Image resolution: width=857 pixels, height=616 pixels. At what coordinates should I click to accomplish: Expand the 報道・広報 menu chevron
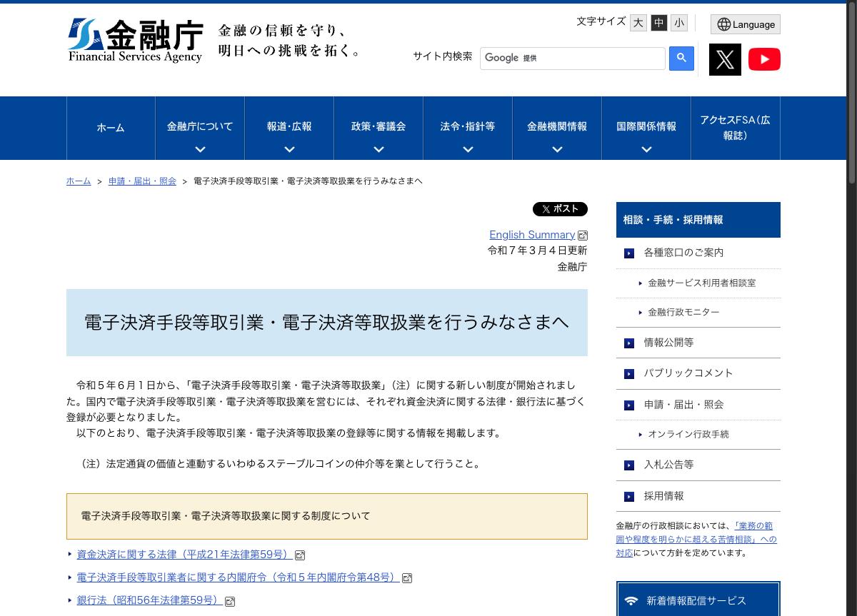pos(289,149)
